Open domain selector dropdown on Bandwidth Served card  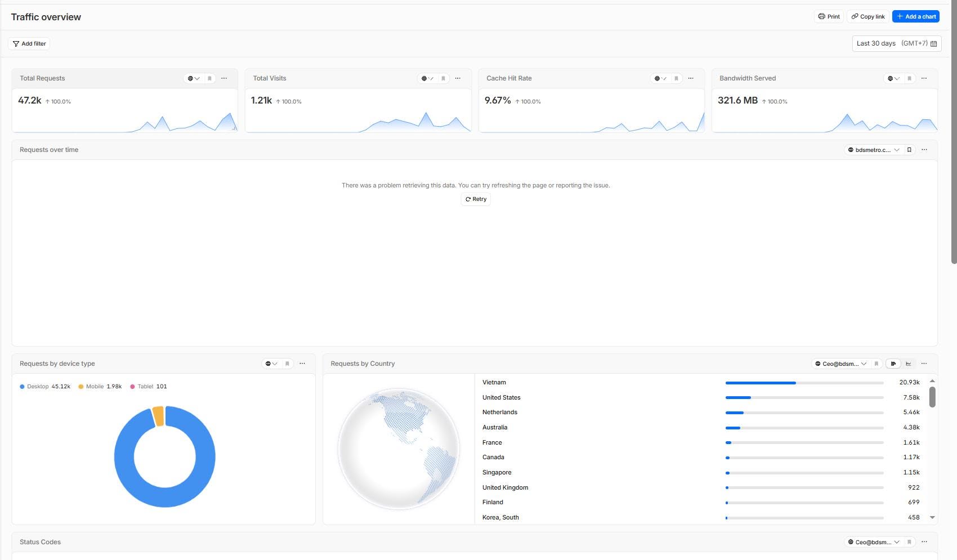(893, 78)
